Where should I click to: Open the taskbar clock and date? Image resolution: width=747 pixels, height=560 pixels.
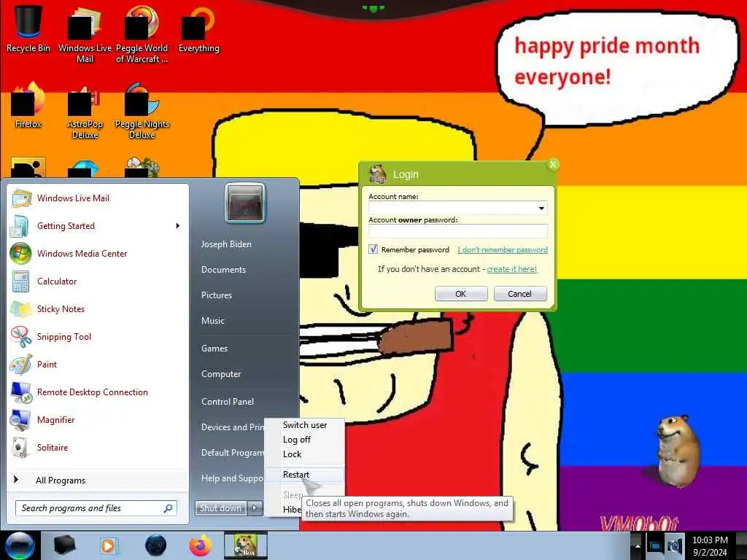click(x=710, y=546)
